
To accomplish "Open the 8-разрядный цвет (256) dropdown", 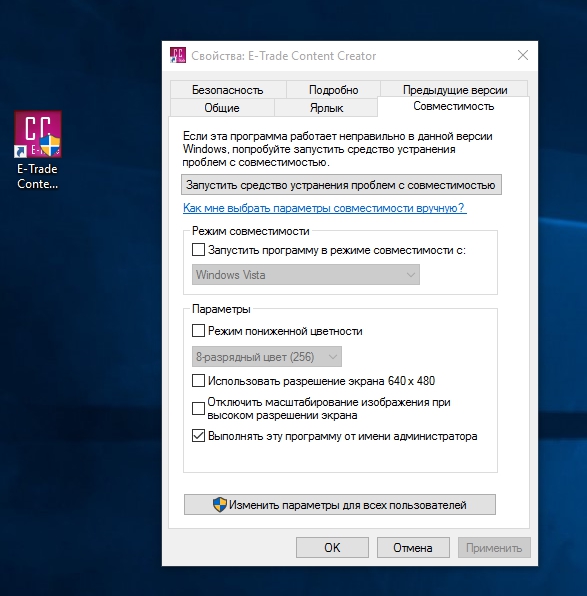I will tap(267, 357).
